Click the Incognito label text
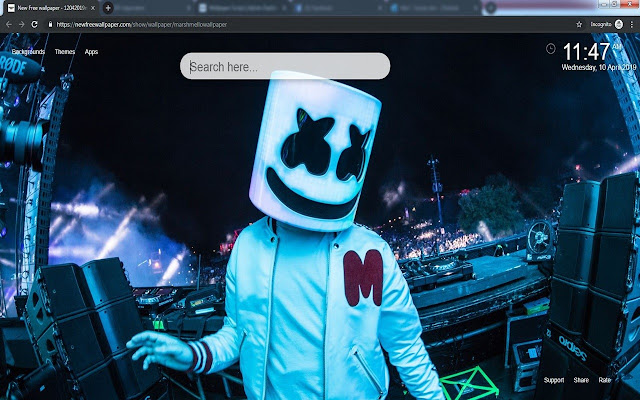Viewport: 640px width, 400px height. tap(601, 24)
